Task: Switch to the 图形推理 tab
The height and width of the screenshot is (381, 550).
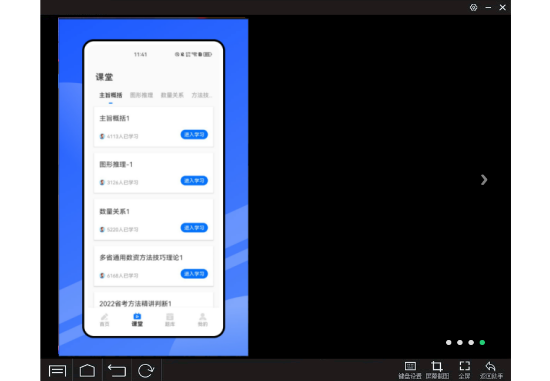Action: (x=141, y=95)
